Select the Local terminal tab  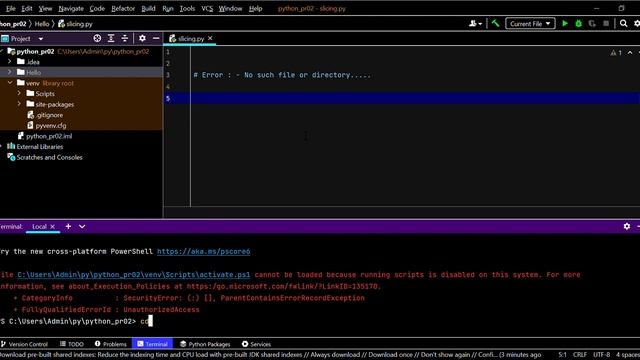click(x=39, y=227)
